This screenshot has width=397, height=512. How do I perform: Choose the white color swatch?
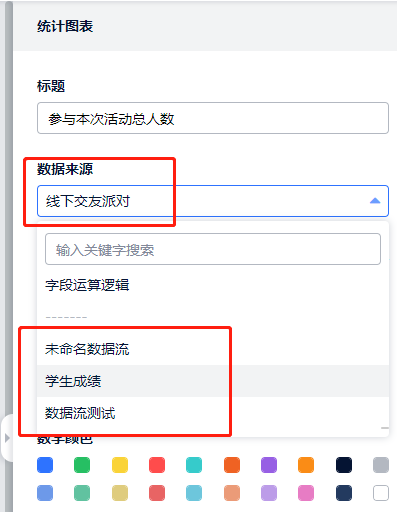381,493
